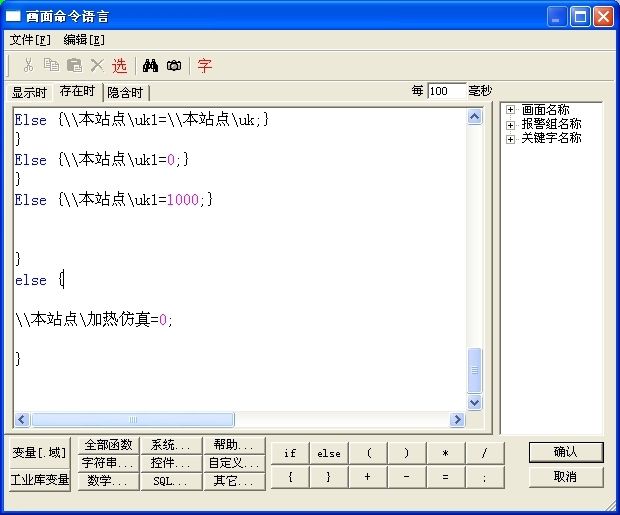The image size is (620, 515).
Task: Open 系统... functions
Action: coord(171,445)
